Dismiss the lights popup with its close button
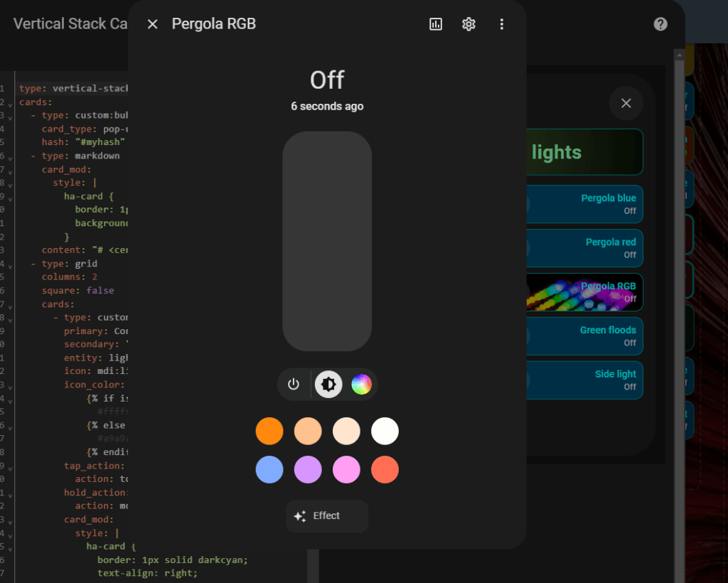Screen dimensions: 728x583 pyautogui.click(x=626, y=102)
